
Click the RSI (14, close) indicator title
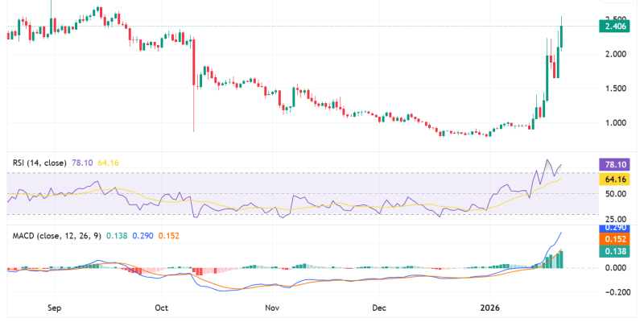(x=40, y=163)
